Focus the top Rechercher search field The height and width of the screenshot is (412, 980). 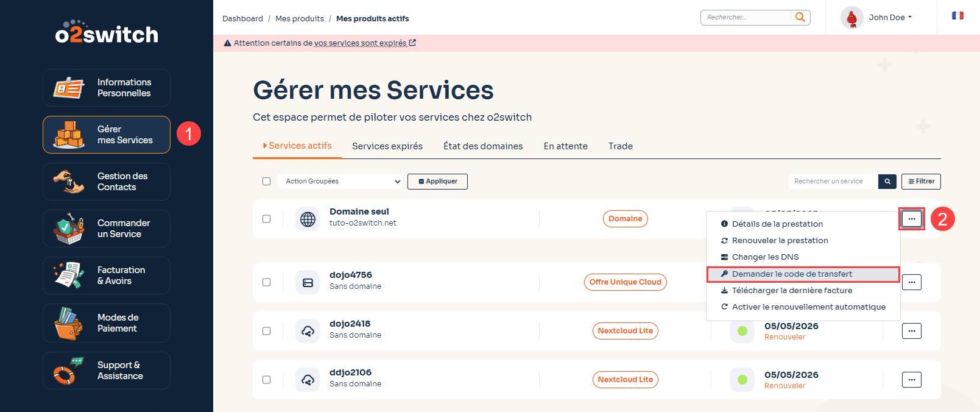point(746,17)
